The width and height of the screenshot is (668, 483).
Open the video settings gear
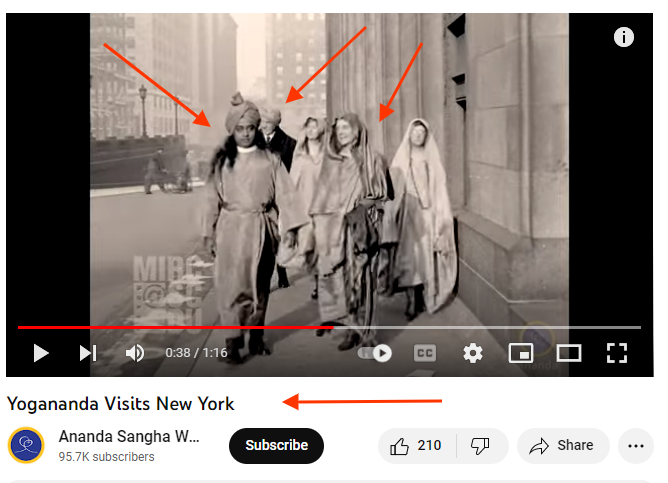click(473, 353)
